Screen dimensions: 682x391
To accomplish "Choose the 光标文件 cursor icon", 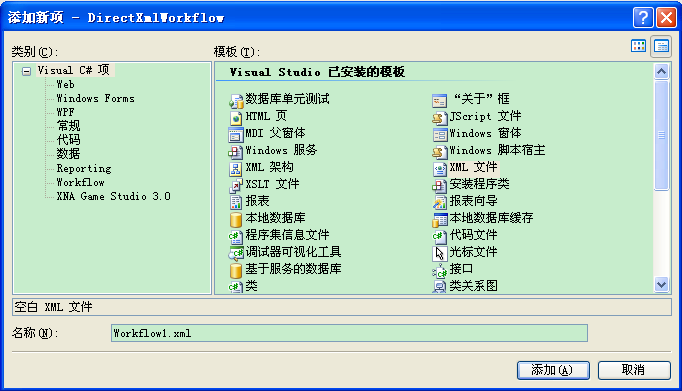I will 439,253.
